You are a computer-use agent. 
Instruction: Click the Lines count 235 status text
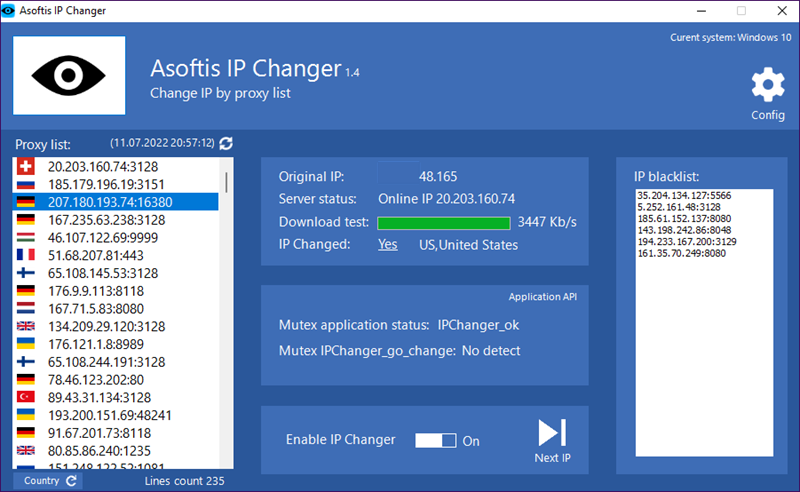coord(184,481)
